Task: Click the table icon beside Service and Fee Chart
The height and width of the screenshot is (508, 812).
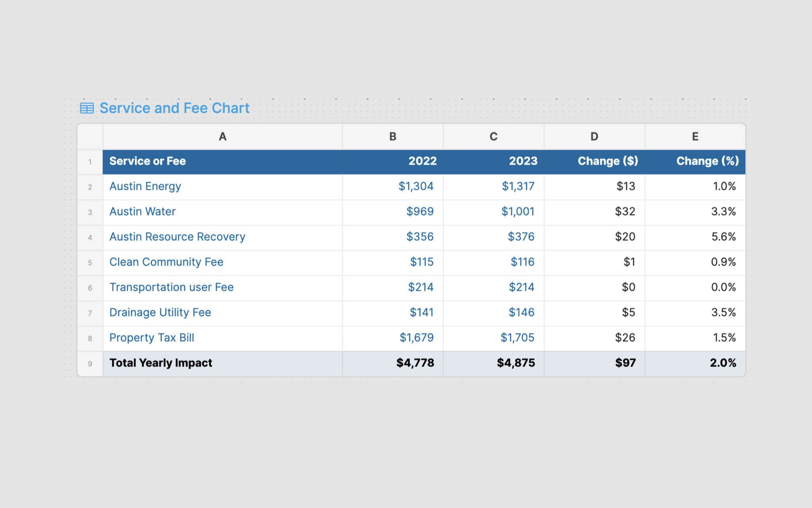Action: pyautogui.click(x=87, y=108)
